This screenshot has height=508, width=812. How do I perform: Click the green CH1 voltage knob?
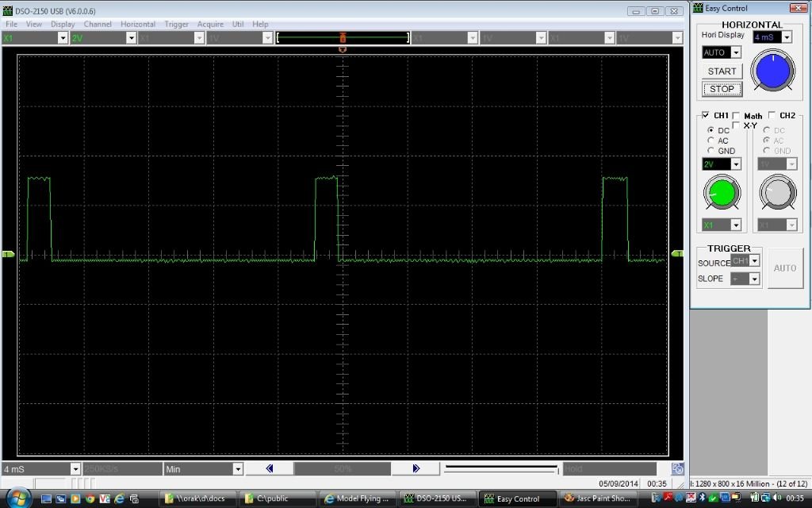coord(722,192)
